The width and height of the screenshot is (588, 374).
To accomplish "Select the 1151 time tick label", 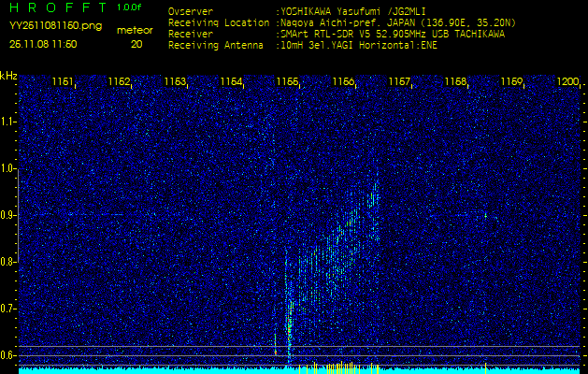I will click(x=63, y=81).
